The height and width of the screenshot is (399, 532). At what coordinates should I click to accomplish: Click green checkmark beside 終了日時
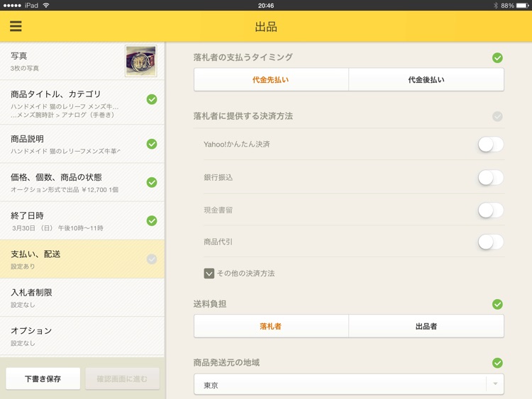pos(152,220)
